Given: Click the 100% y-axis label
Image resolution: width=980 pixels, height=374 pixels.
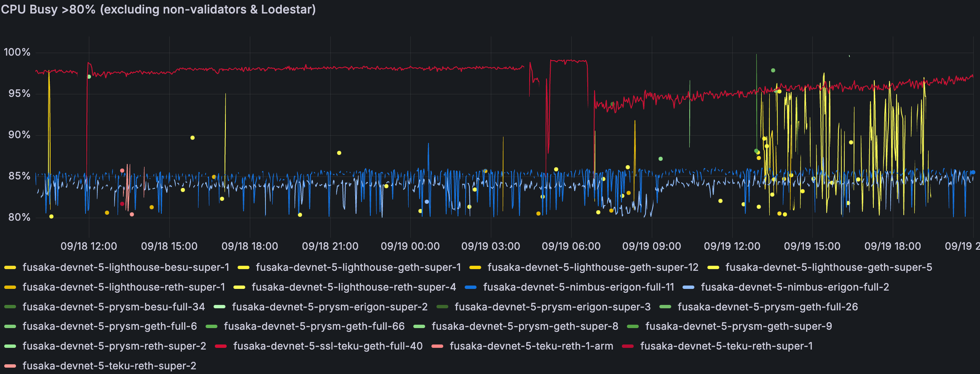Looking at the screenshot, I should pos(17,52).
